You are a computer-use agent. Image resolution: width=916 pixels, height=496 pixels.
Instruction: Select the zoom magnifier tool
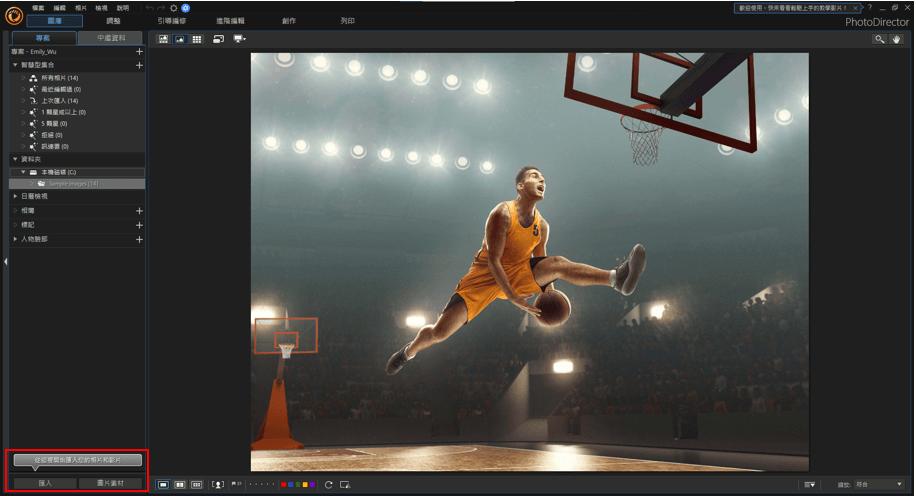[x=879, y=39]
